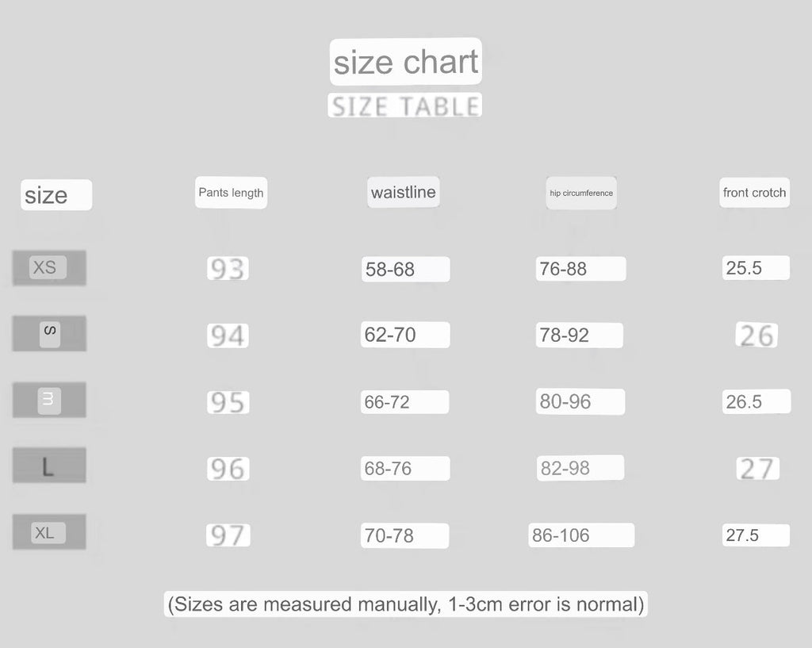Click the "hip circumference" column header
Screen dimensions: 812x648
(581, 193)
